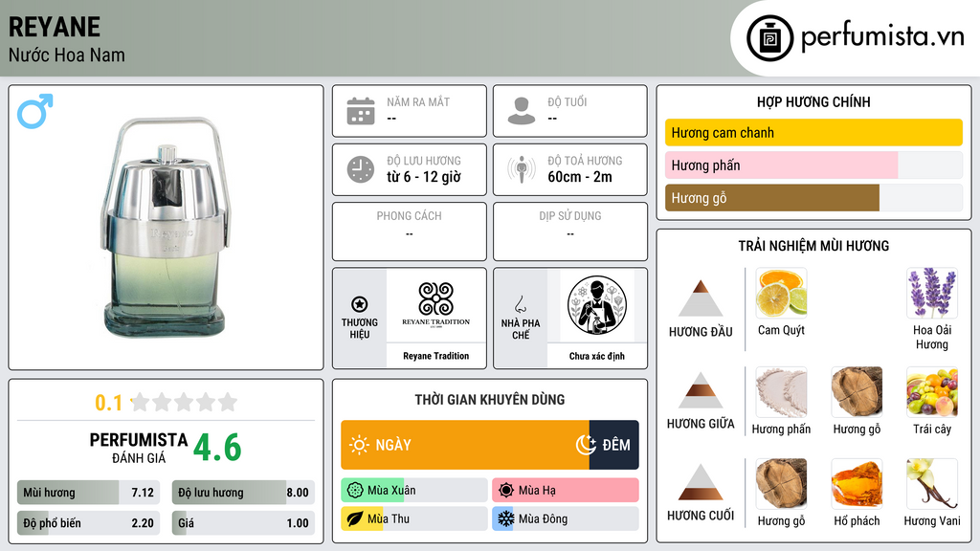Select the Mùa Hạ season tag
This screenshot has height=551, width=980.
(x=565, y=491)
